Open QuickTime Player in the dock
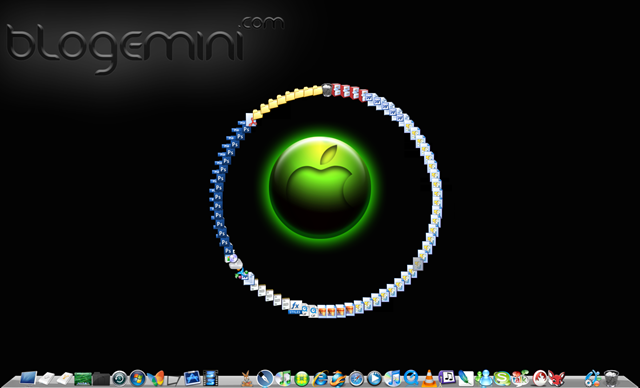The image size is (640, 388). click(411, 378)
